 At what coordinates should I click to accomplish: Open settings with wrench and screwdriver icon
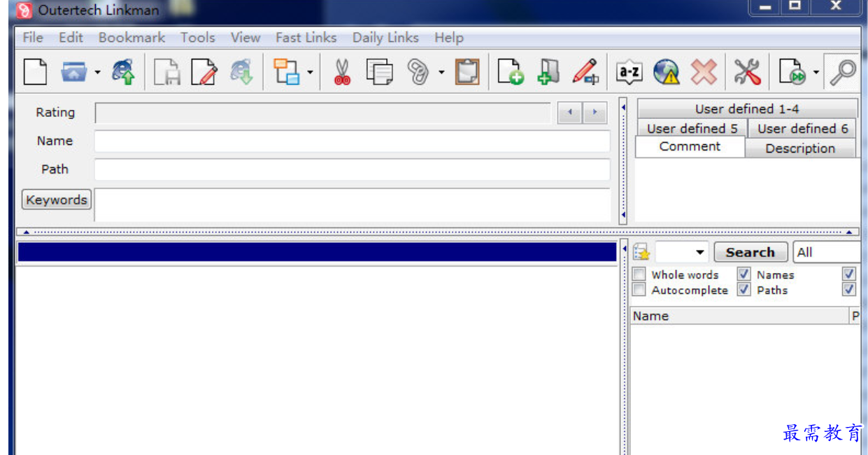click(747, 71)
